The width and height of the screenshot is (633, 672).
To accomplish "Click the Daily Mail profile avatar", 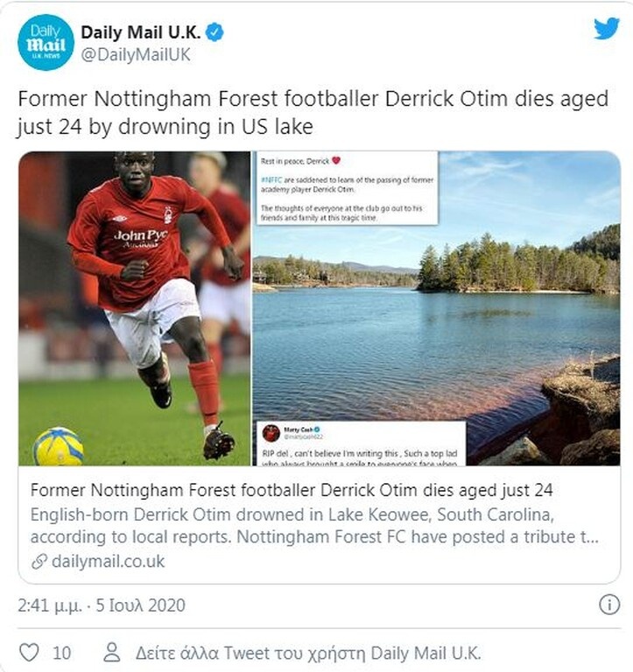I will tap(46, 42).
